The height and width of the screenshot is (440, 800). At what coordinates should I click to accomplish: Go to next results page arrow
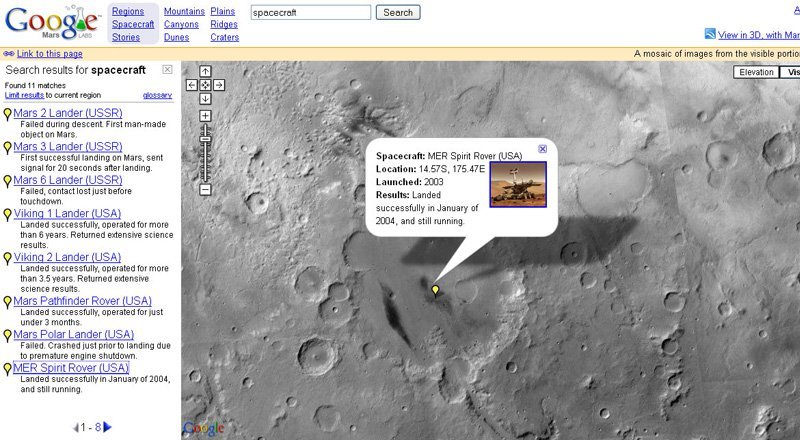pos(107,427)
